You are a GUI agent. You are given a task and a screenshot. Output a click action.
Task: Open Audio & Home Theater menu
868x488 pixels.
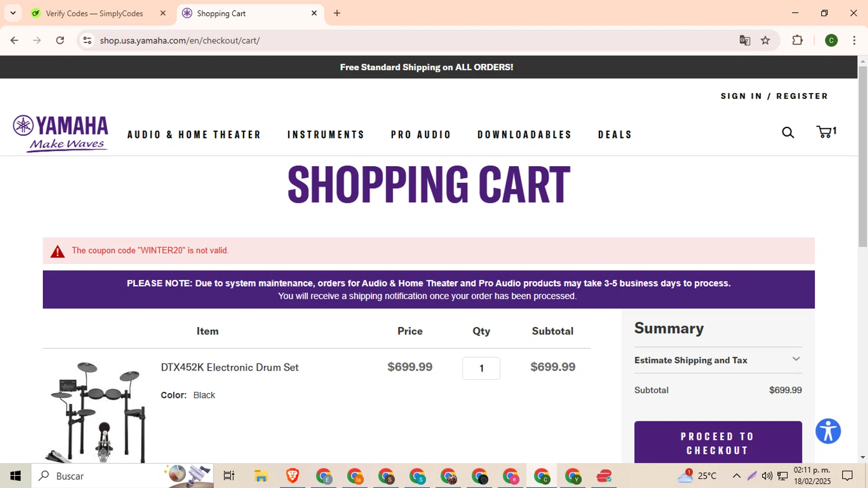click(x=194, y=135)
